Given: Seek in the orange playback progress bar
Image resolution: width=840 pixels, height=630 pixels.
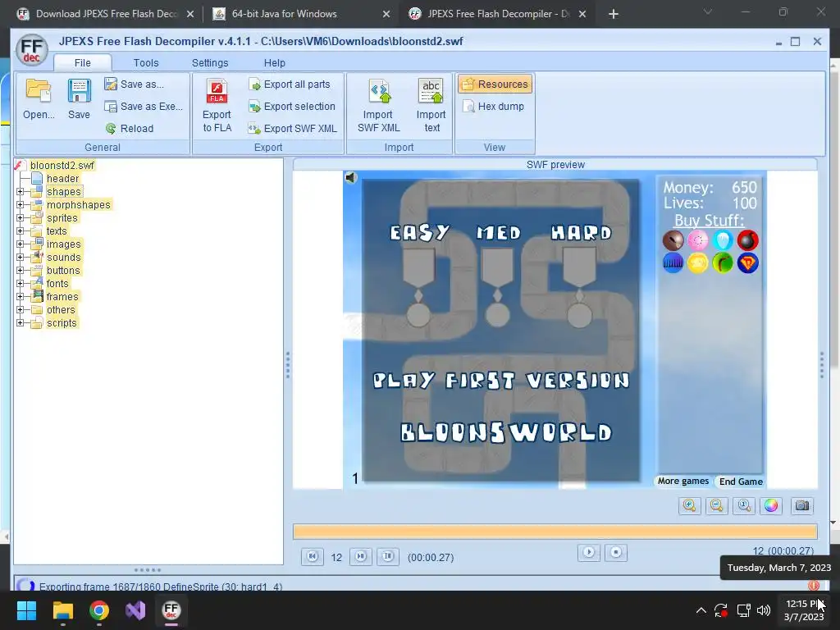Looking at the screenshot, I should (555, 532).
